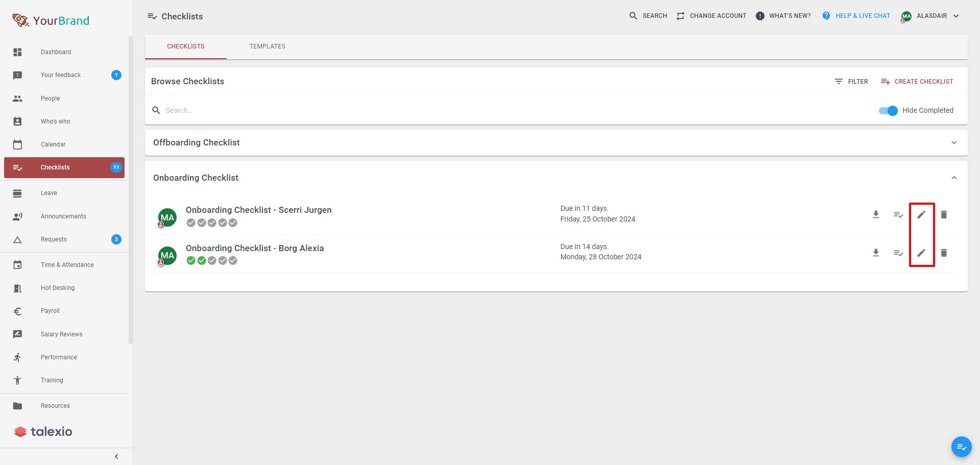Toggle the Hide Completed switch
The height and width of the screenshot is (465, 980).
pyautogui.click(x=888, y=110)
